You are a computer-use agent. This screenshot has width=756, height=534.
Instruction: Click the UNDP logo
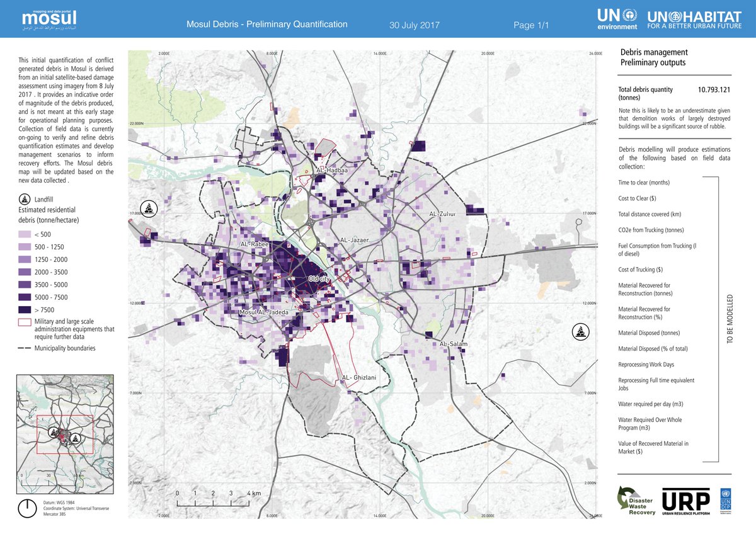[x=725, y=502]
